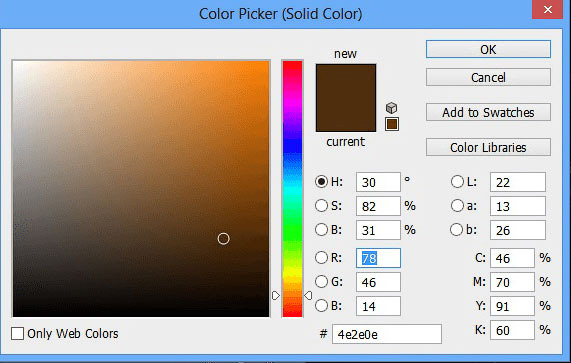The image size is (571, 363).
Task: Click the hex field showing 4e2e0e
Action: coord(387,334)
